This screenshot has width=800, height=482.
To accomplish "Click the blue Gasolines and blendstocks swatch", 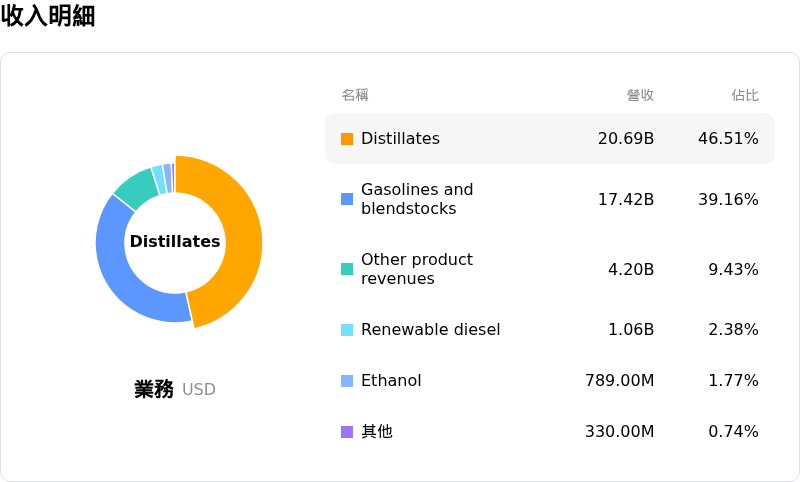I will pyautogui.click(x=347, y=199).
